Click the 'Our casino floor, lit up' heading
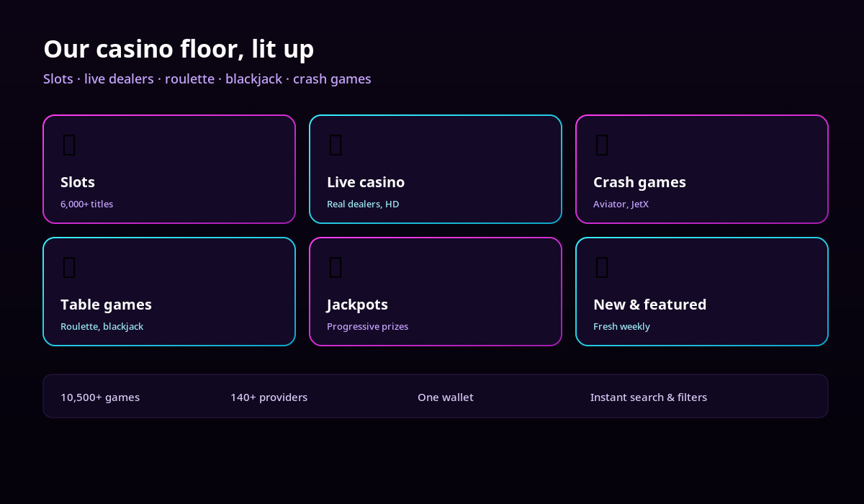Viewport: 864px width, 504px height. click(179, 49)
